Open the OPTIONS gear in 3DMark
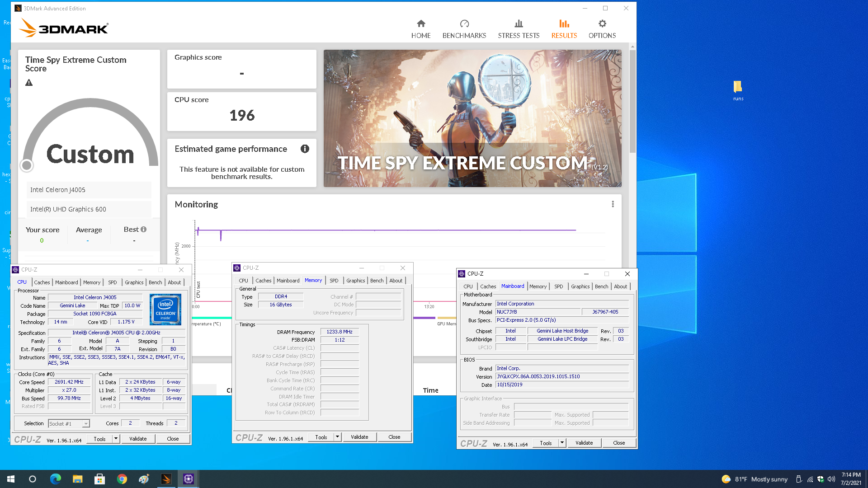The width and height of the screenshot is (868, 488). pos(602,29)
